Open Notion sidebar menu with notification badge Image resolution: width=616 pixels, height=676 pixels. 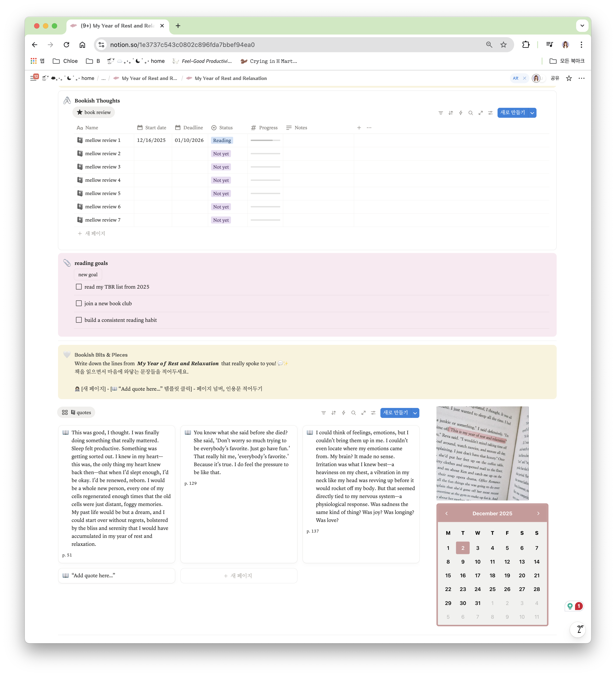(34, 78)
